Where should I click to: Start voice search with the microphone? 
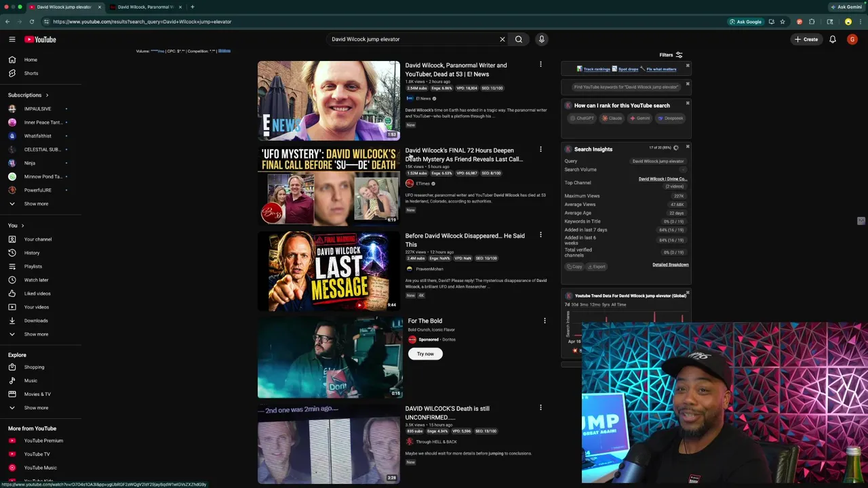coord(541,39)
